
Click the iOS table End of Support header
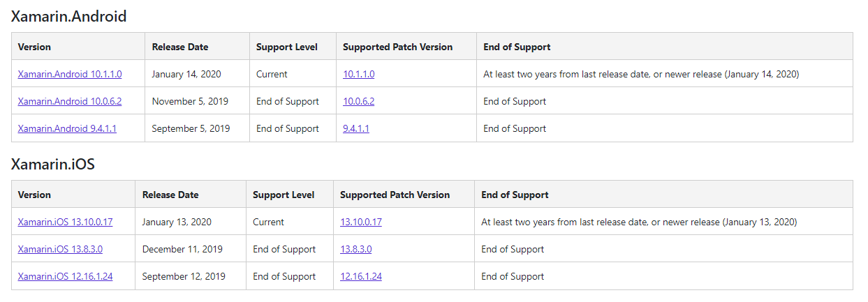tap(515, 195)
